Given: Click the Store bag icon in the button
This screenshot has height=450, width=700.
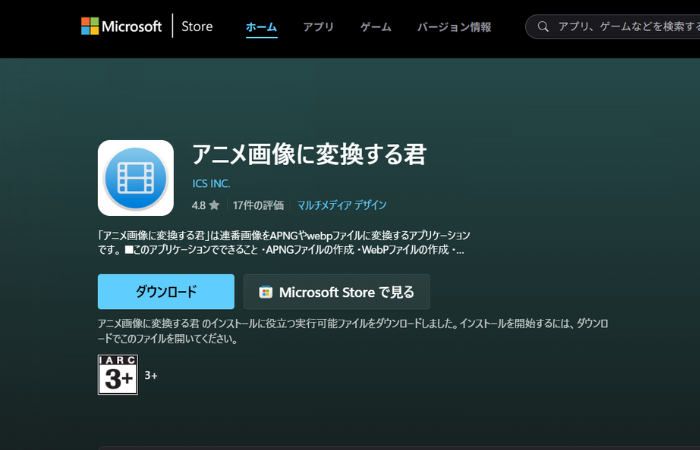Looking at the screenshot, I should [266, 292].
